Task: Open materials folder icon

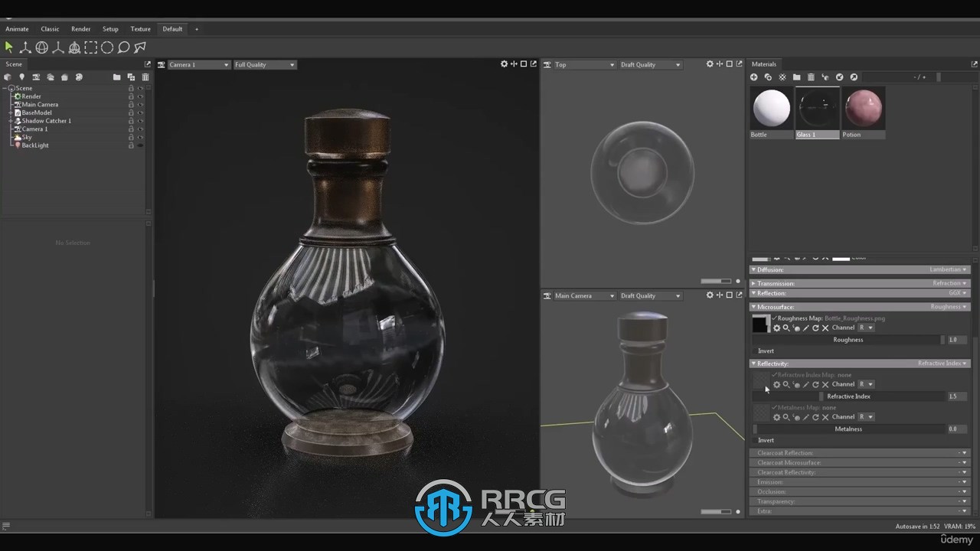Action: [796, 77]
